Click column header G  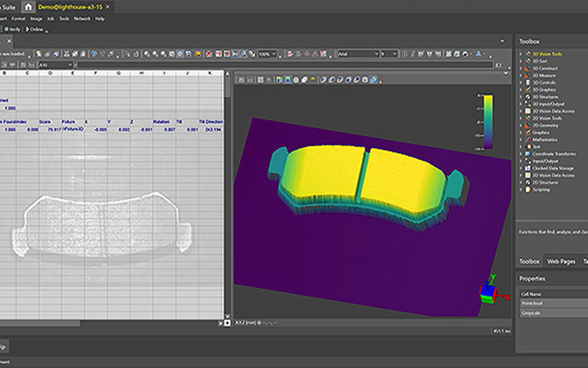(x=119, y=73)
